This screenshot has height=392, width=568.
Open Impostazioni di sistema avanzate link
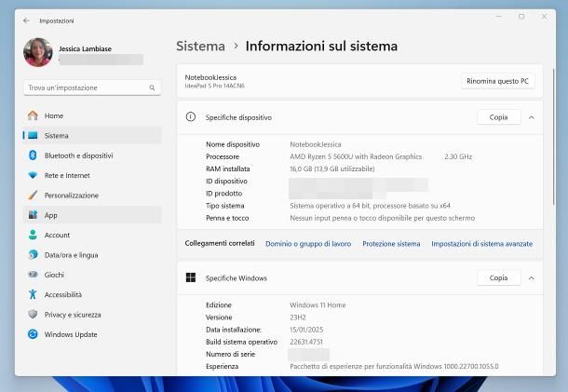(481, 244)
